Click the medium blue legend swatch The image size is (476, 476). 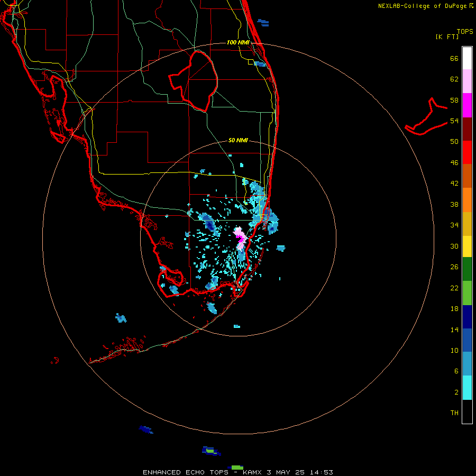[x=467, y=340]
